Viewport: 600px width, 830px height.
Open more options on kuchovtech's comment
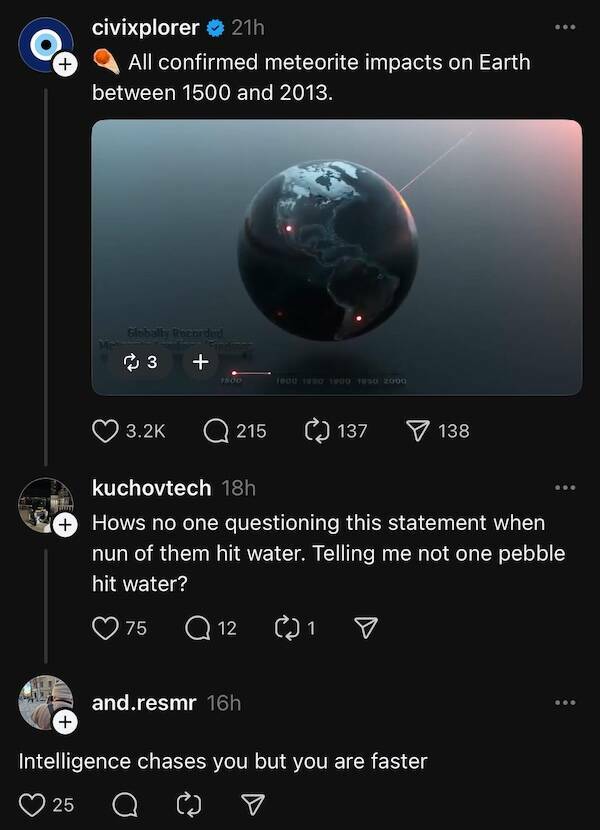[564, 486]
